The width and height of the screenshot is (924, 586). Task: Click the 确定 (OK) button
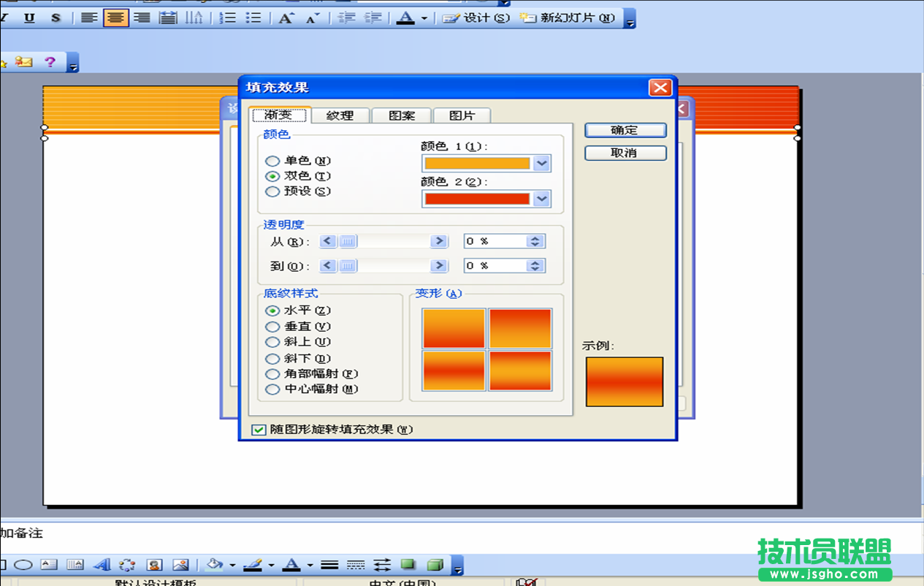pos(625,130)
